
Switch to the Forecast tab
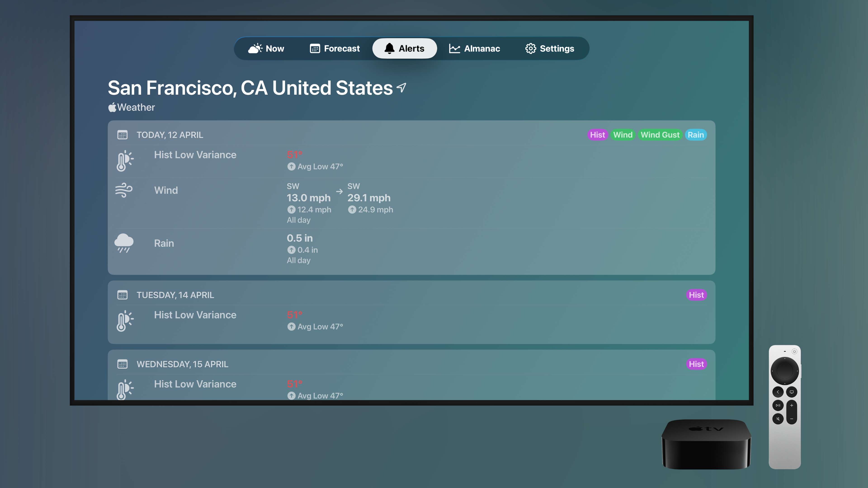pos(341,48)
